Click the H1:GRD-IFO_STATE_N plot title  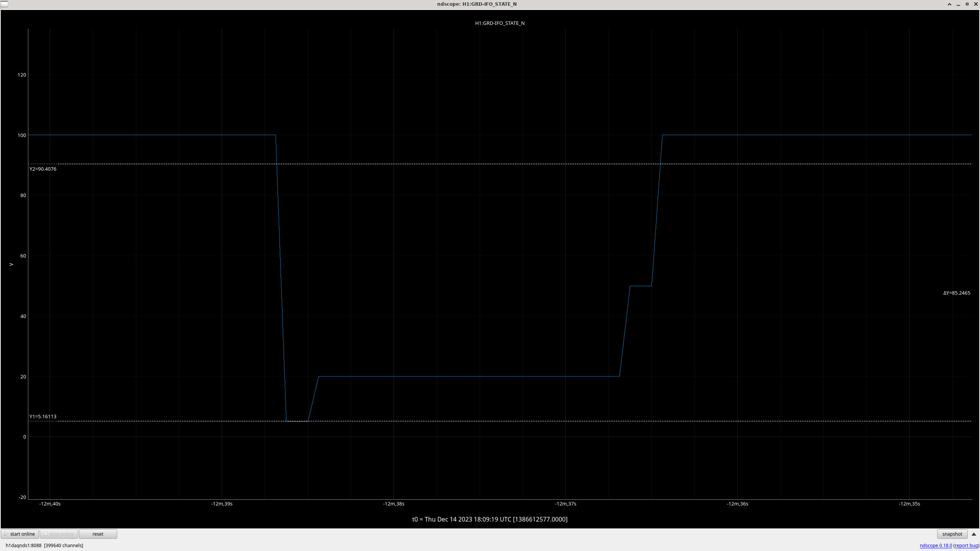pyautogui.click(x=500, y=23)
